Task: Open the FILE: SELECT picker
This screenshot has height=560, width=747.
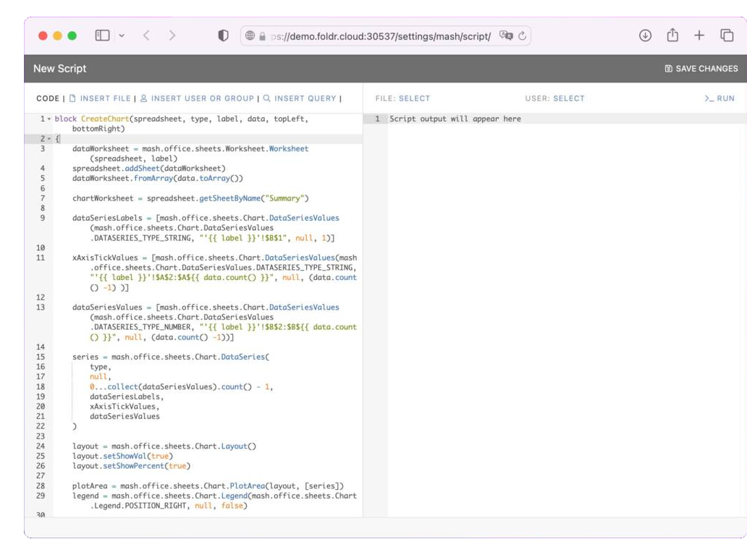Action: point(402,98)
